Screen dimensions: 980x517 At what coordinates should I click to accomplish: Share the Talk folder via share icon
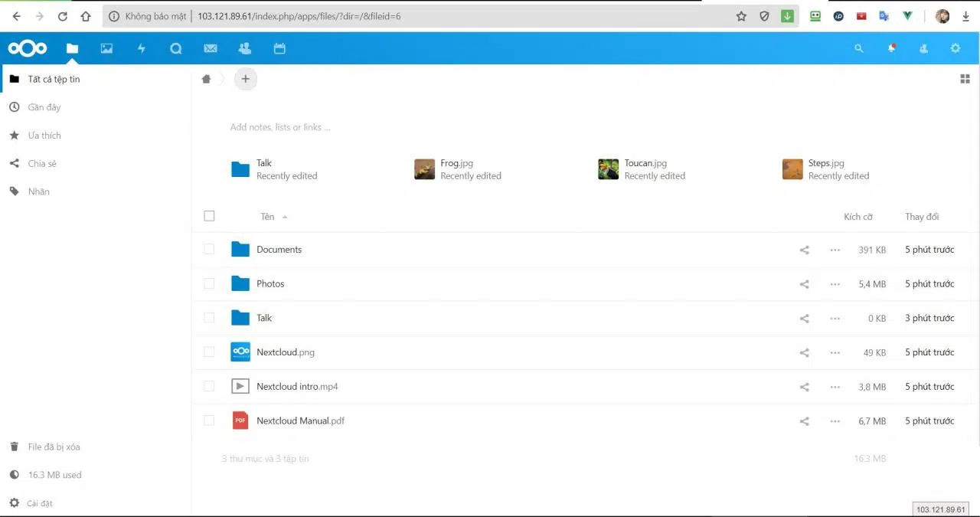[x=804, y=317]
